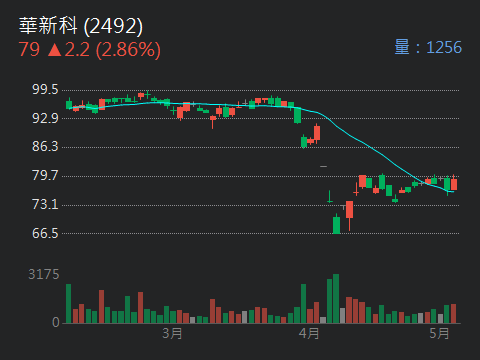Click the tallest green volume bar
The image size is (480, 360).
pos(336,299)
